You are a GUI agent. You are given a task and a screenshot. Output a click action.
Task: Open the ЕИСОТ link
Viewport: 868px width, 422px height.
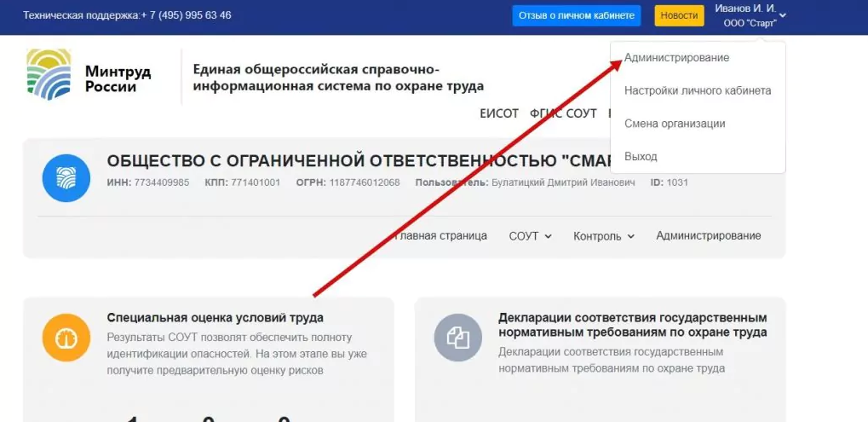tap(499, 113)
